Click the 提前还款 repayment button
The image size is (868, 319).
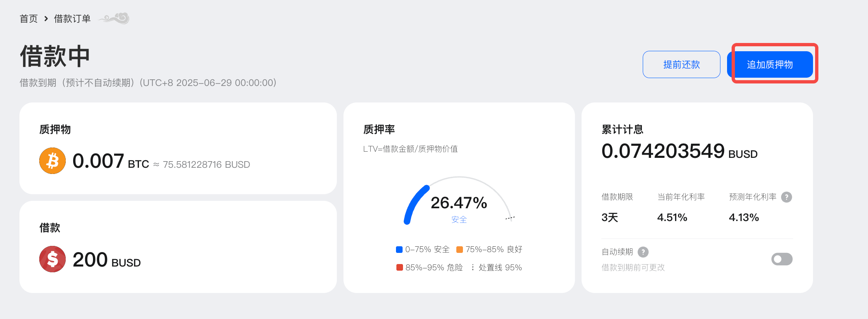click(x=681, y=64)
